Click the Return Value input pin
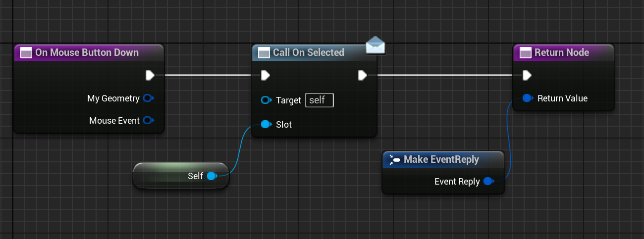 click(x=528, y=98)
